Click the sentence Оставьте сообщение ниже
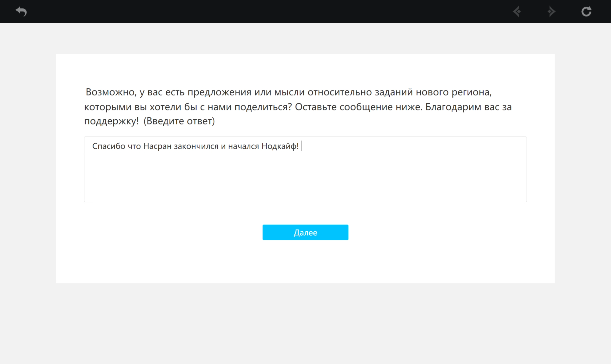Screen dimensions: 611x364 358,107
